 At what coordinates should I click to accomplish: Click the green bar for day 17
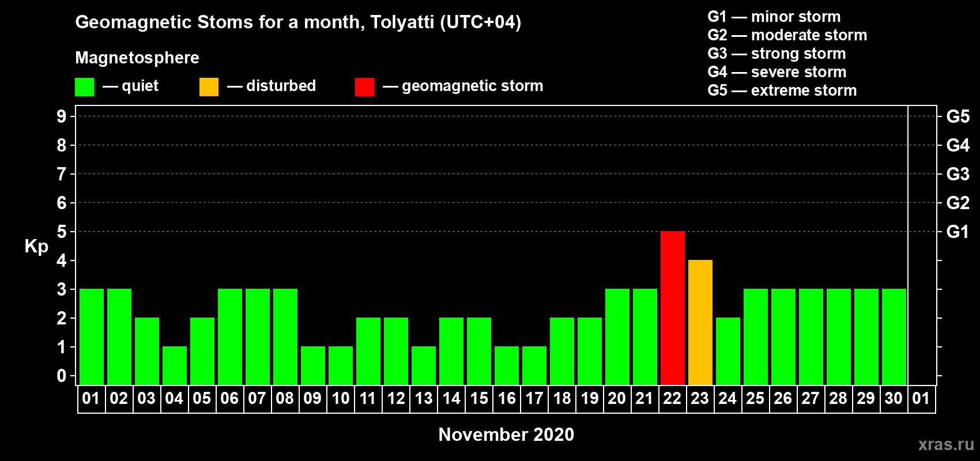(534, 365)
